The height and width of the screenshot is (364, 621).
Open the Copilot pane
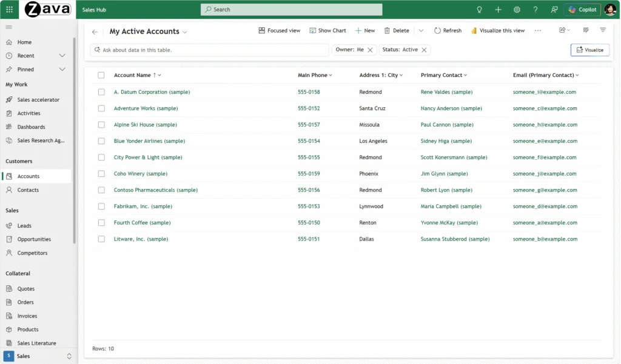coord(582,10)
